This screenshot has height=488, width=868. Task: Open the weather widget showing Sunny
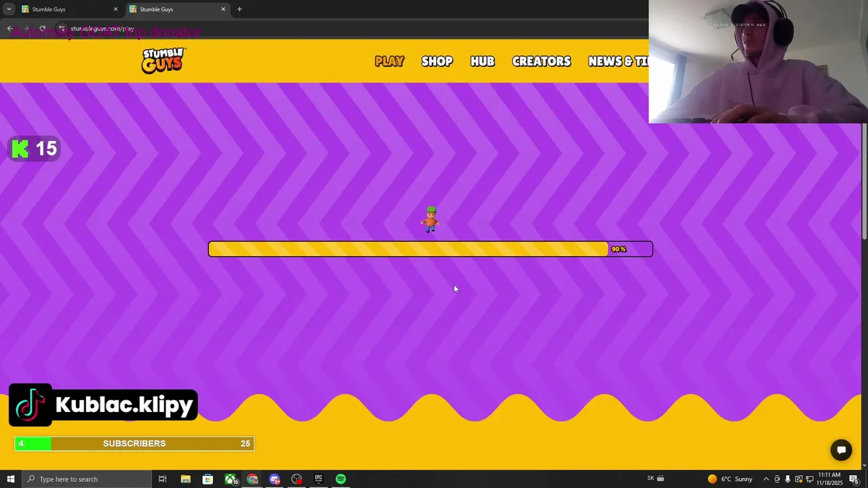click(730, 479)
